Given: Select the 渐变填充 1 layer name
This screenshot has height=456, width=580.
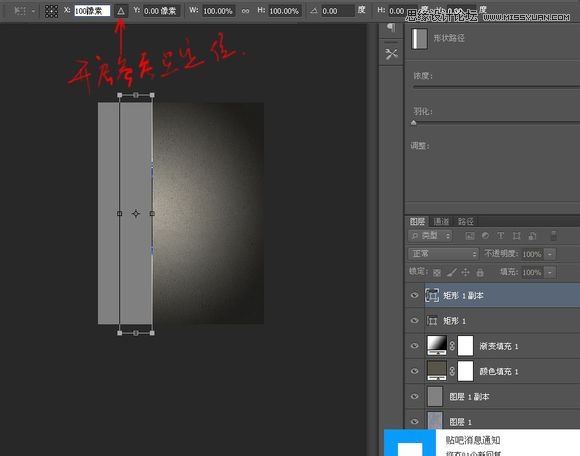Looking at the screenshot, I should (499, 346).
